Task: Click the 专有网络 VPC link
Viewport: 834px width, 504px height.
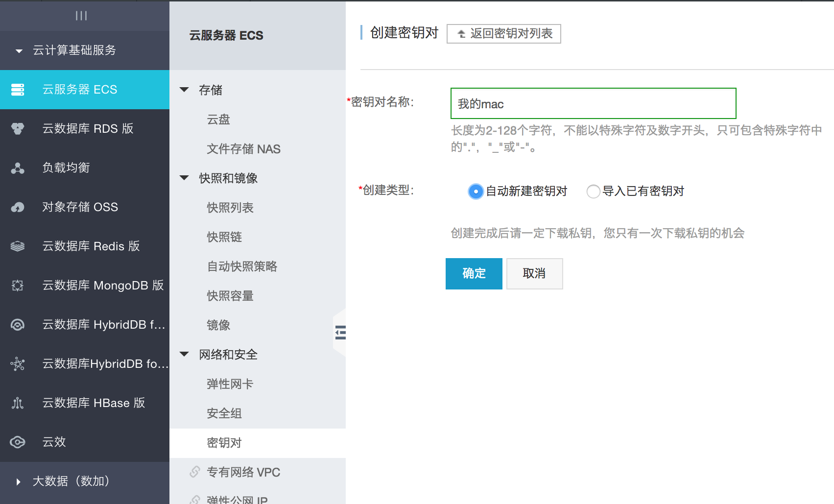Action: point(243,472)
